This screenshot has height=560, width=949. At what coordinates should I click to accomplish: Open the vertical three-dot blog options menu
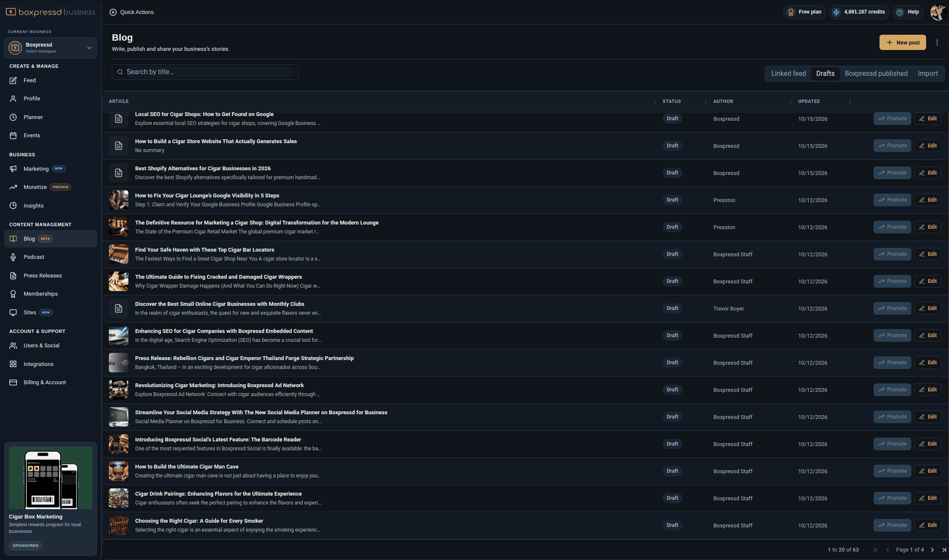pos(937,42)
